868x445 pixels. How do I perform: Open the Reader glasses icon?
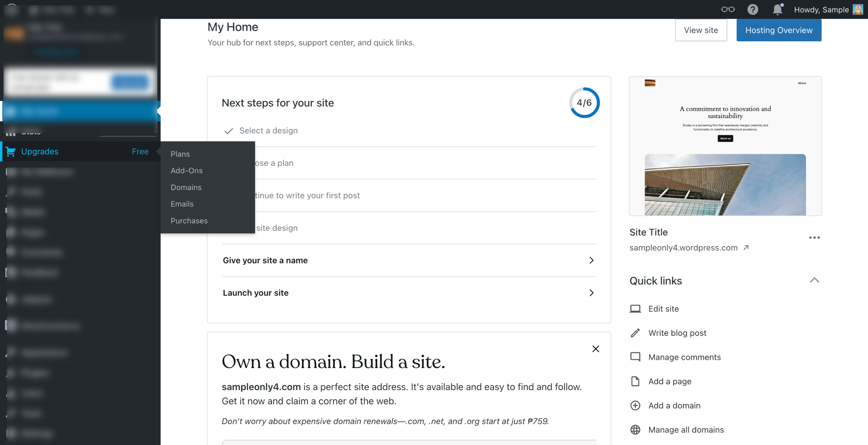coord(728,9)
